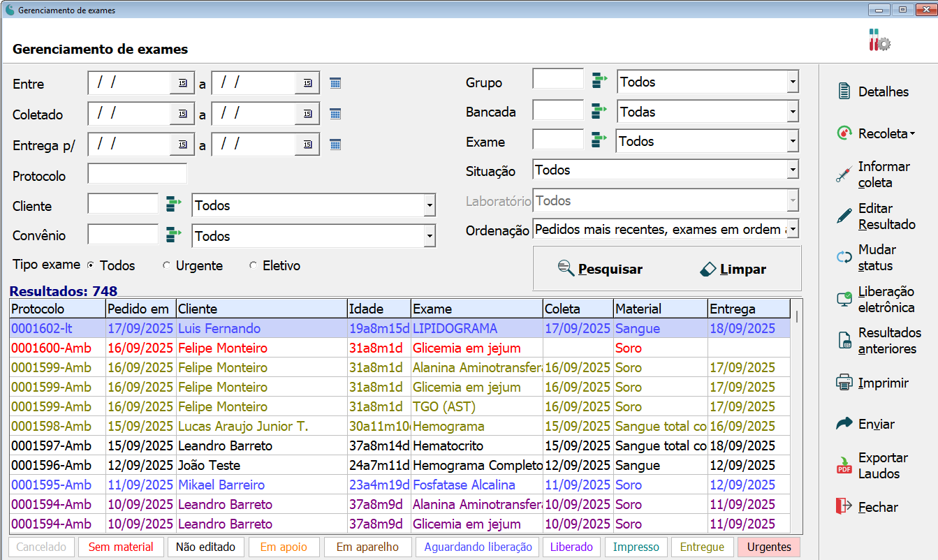Click the Grupo lookup icon
938x560 pixels.
[600, 80]
